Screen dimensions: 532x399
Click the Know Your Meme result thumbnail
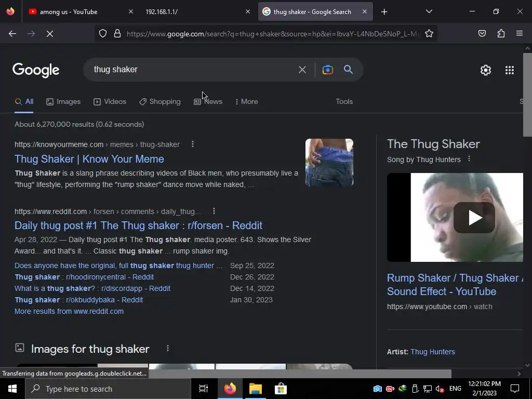click(329, 163)
